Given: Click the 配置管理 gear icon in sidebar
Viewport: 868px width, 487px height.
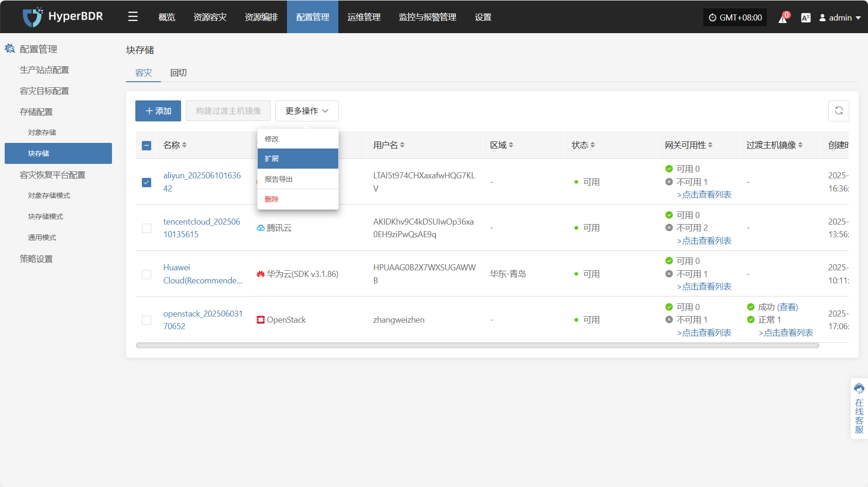Looking at the screenshot, I should [10, 49].
